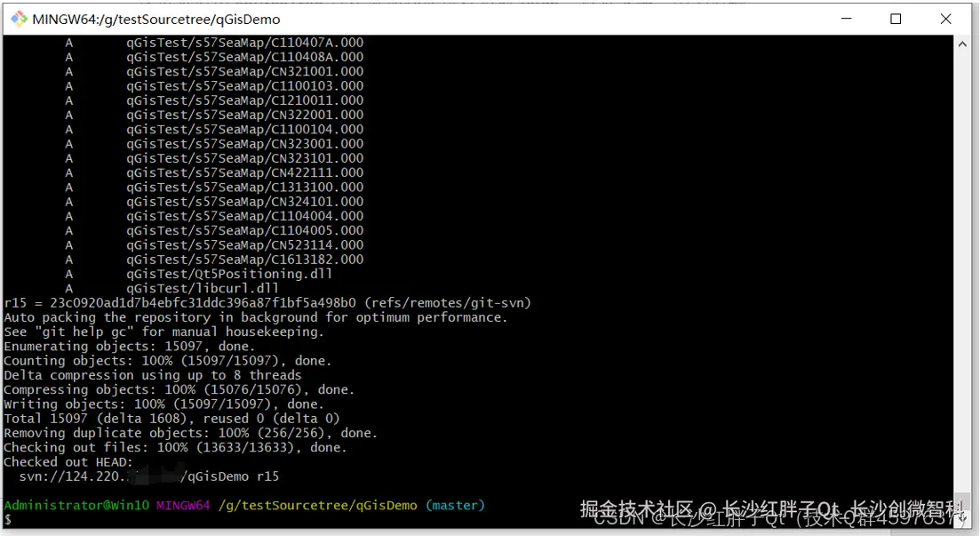Click the line 'qGisTest/s57SeaMap/CN422111.000'
980x536 pixels.
245,172
